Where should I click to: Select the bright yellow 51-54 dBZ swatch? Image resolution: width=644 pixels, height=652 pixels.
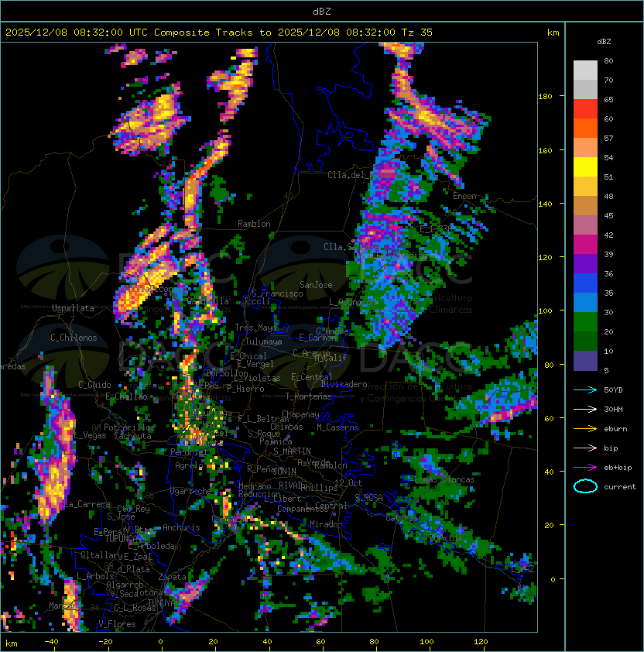tap(585, 166)
